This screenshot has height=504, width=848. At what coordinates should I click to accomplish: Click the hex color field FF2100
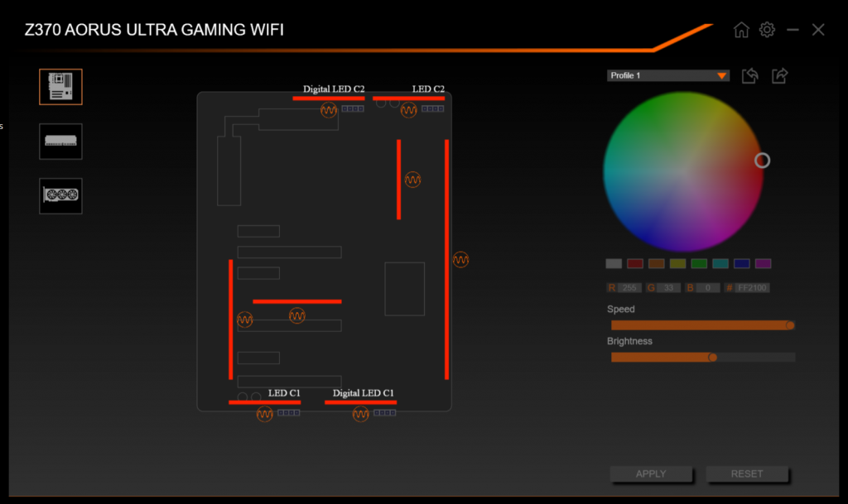(752, 288)
